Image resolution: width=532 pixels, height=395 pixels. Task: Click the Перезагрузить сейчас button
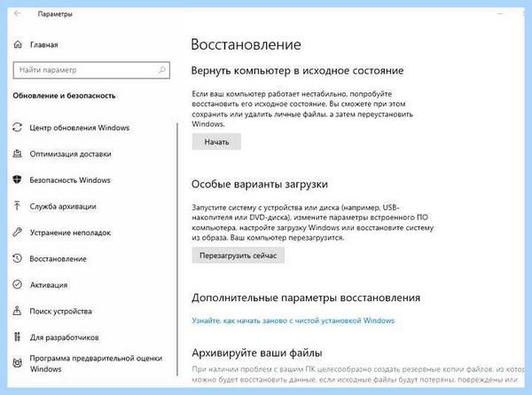(238, 255)
